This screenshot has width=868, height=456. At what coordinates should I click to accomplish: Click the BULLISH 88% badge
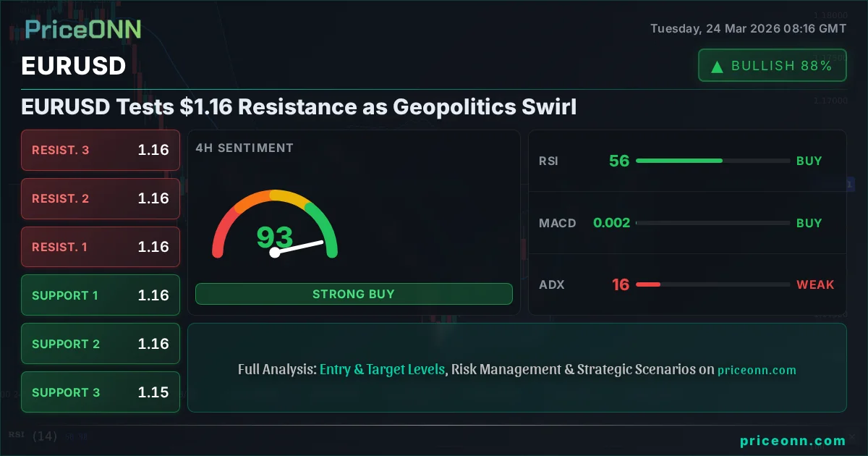pos(771,66)
